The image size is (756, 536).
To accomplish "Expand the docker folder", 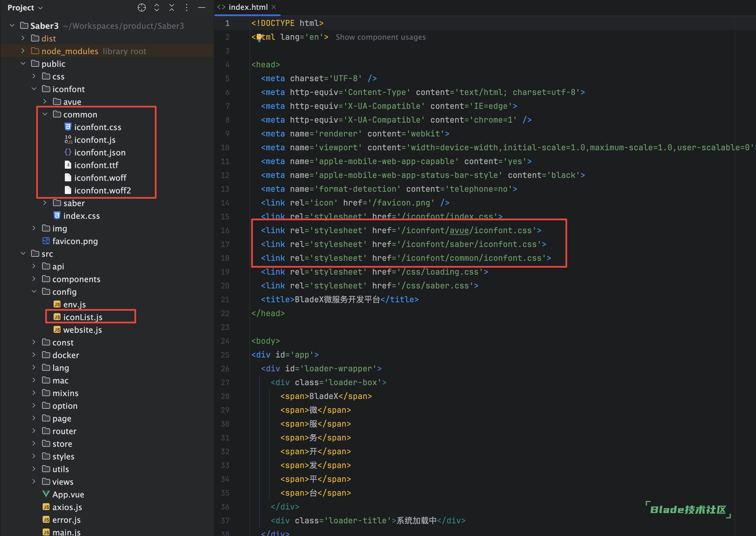I will pyautogui.click(x=34, y=355).
